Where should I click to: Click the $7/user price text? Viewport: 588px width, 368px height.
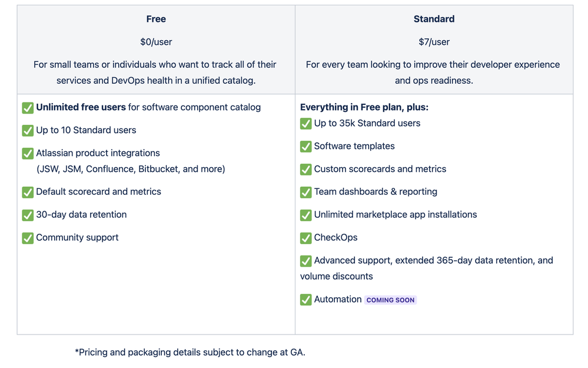[x=434, y=42]
